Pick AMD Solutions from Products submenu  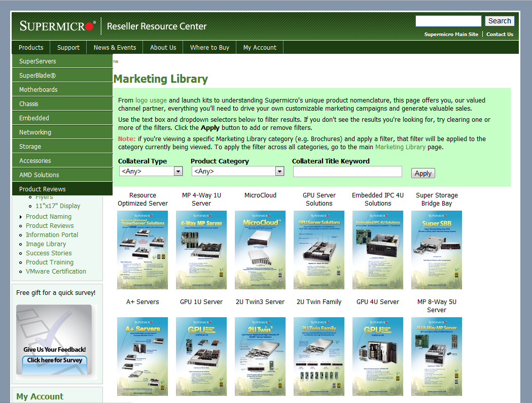62,175
